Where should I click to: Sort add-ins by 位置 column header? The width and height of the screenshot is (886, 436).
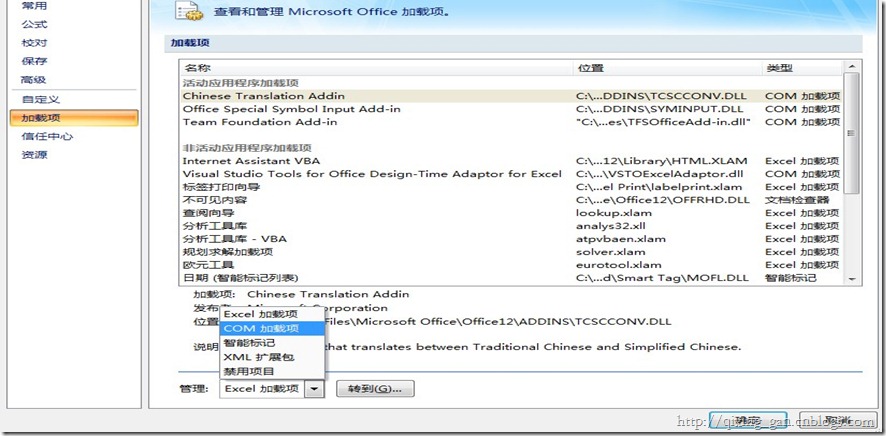point(667,68)
